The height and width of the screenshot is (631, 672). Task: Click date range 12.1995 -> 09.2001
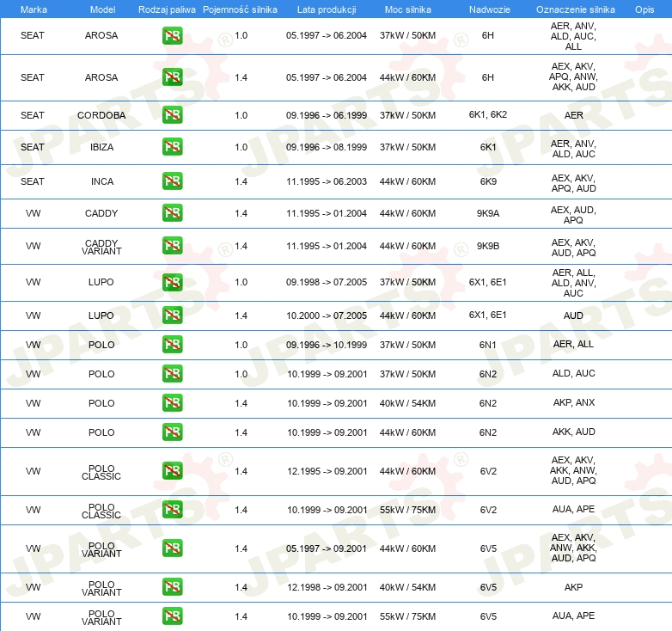coord(327,471)
